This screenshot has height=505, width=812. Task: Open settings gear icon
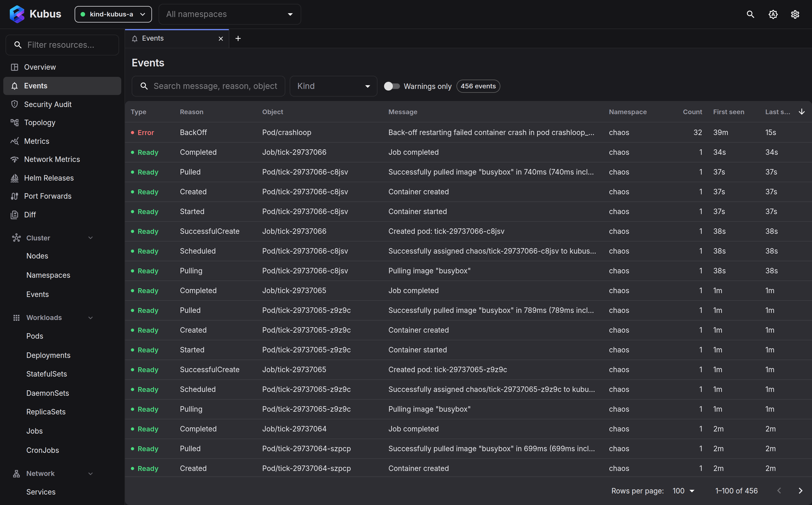pyautogui.click(x=795, y=14)
